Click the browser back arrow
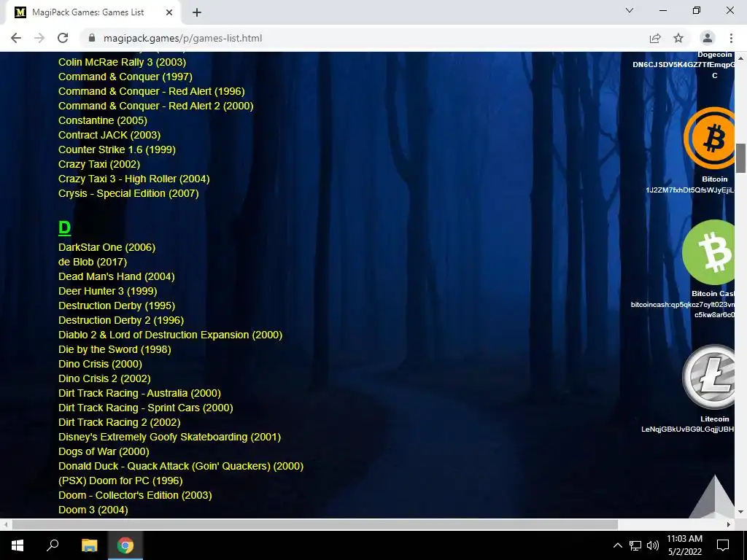This screenshot has width=747, height=560. pos(16,38)
